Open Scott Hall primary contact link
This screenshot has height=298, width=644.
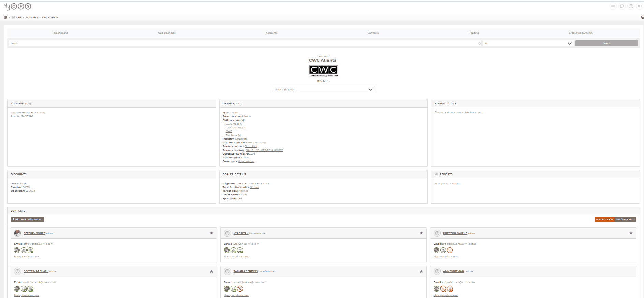(x=251, y=146)
